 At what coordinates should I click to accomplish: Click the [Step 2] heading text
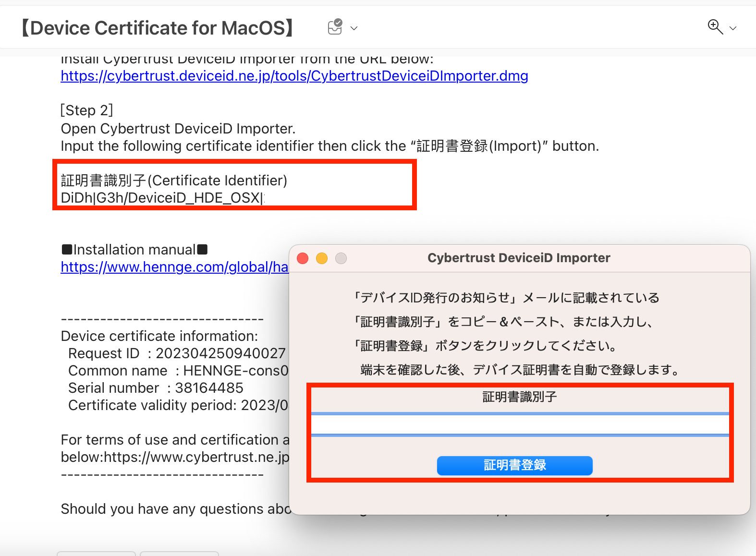point(87,110)
